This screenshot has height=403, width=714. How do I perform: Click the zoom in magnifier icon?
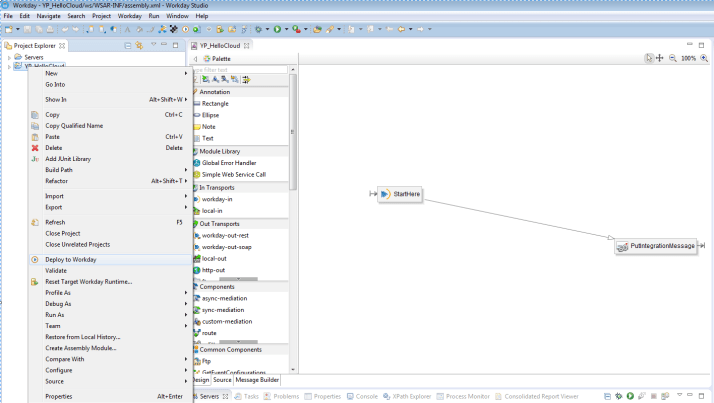705,59
